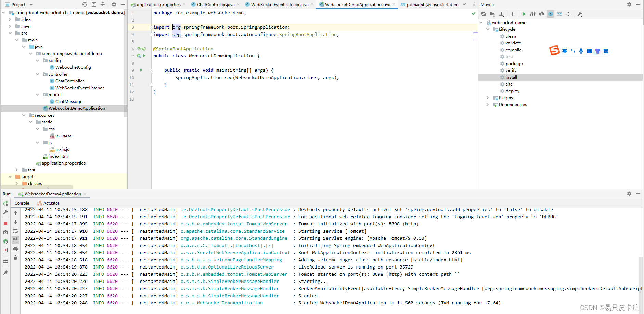Collapse the Lifecycle node in Maven
The height and width of the screenshot is (314, 644).
point(488,29)
